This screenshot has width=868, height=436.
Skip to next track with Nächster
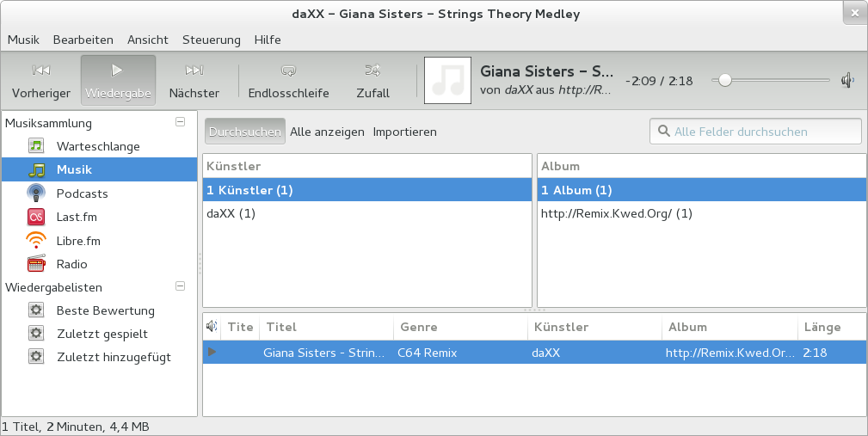click(194, 80)
